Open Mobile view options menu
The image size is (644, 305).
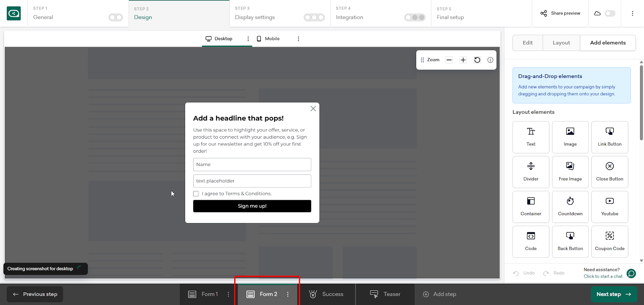[298, 39]
